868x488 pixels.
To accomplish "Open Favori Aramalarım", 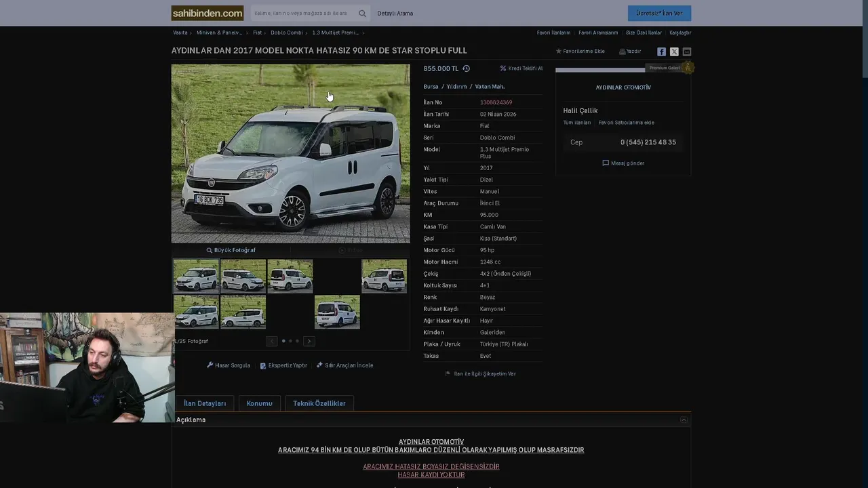I will (598, 33).
